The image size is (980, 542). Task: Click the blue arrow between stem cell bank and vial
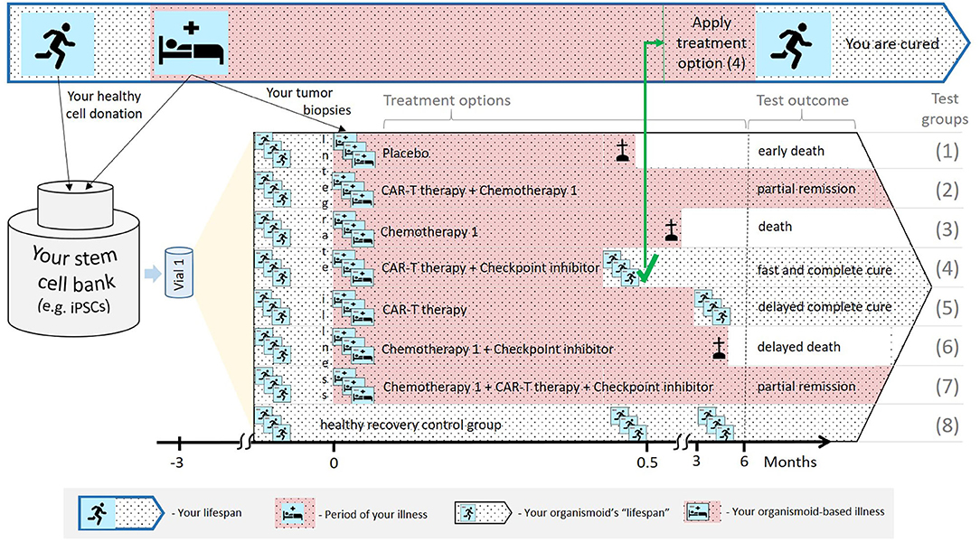pyautogui.click(x=153, y=273)
